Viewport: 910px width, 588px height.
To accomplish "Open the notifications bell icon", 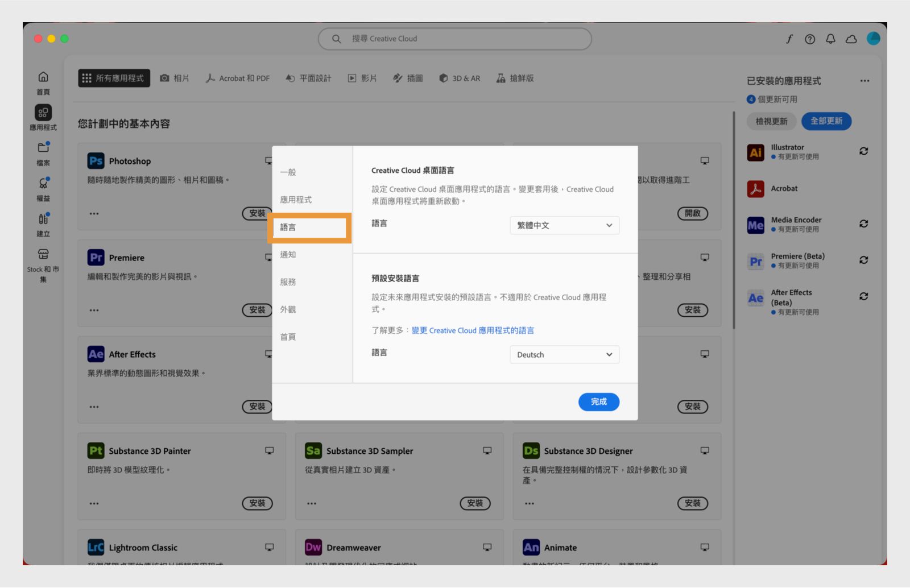I will (x=830, y=39).
